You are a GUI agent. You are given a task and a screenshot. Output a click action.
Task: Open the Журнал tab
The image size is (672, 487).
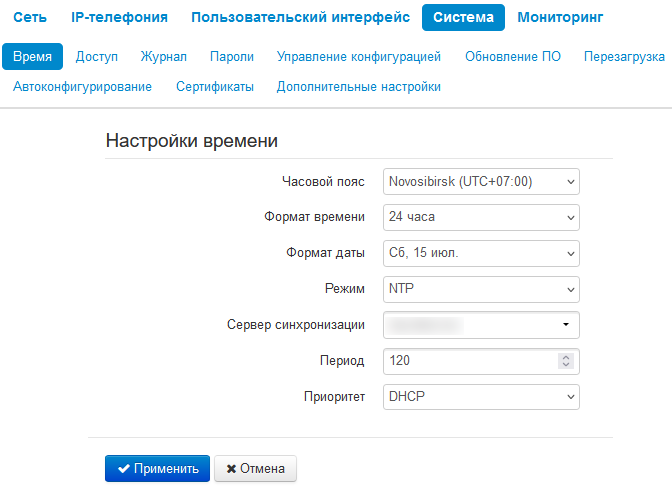click(164, 57)
